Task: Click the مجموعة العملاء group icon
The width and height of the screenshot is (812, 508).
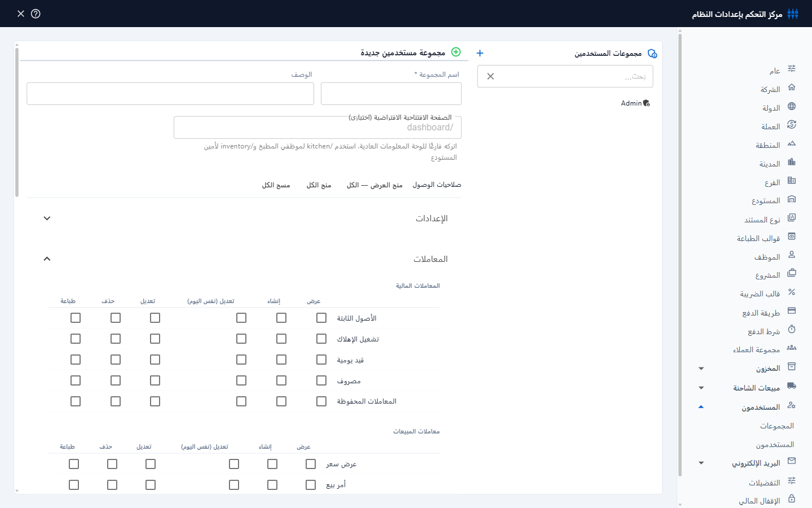Action: (x=792, y=348)
